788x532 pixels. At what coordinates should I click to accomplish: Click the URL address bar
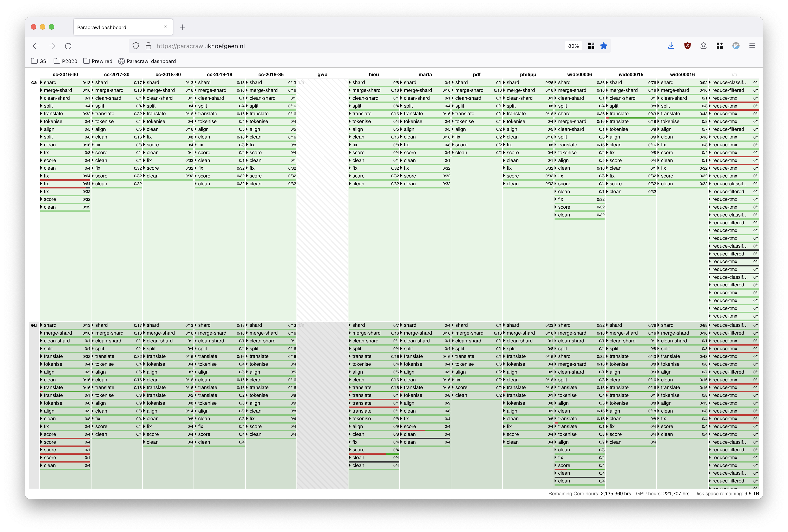(339, 46)
